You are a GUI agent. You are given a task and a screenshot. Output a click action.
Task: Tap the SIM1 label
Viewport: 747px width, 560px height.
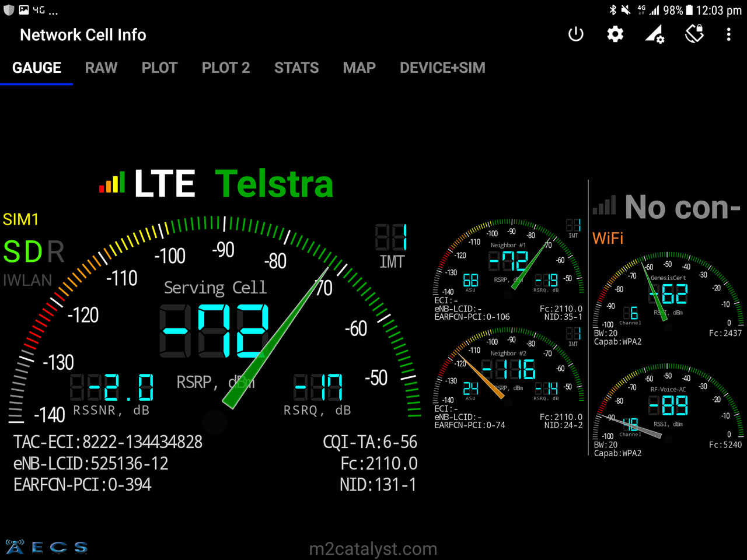(x=20, y=219)
